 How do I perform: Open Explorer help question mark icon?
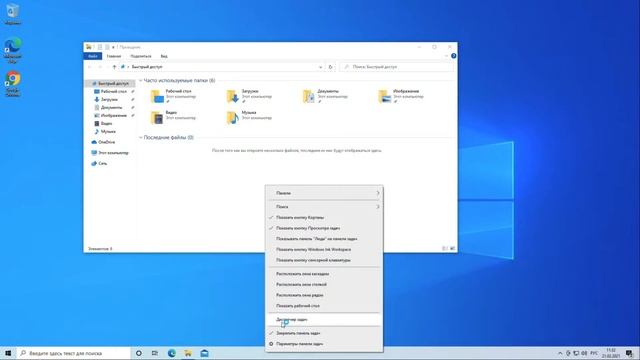453,56
